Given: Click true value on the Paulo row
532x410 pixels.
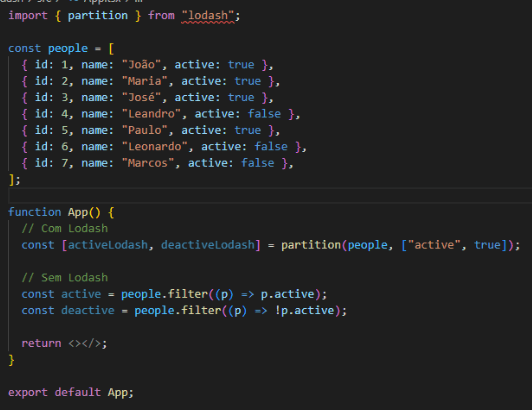Looking at the screenshot, I should (248, 130).
